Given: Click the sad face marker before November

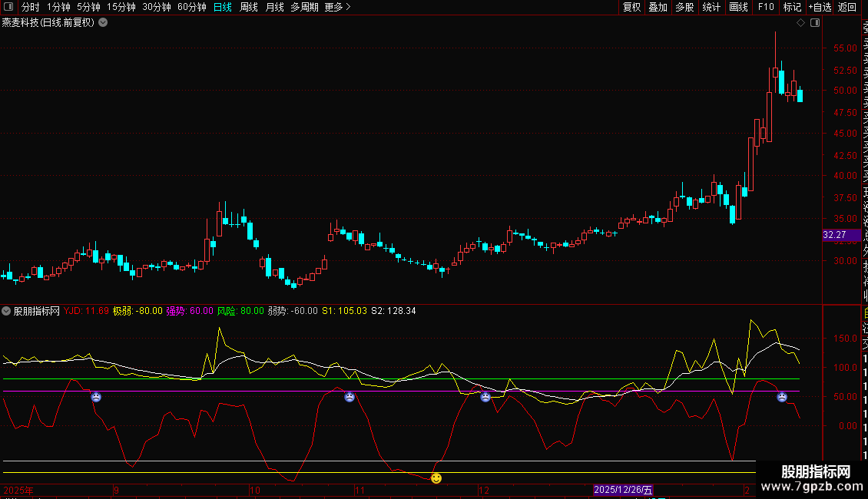Looking at the screenshot, I should pos(350,397).
